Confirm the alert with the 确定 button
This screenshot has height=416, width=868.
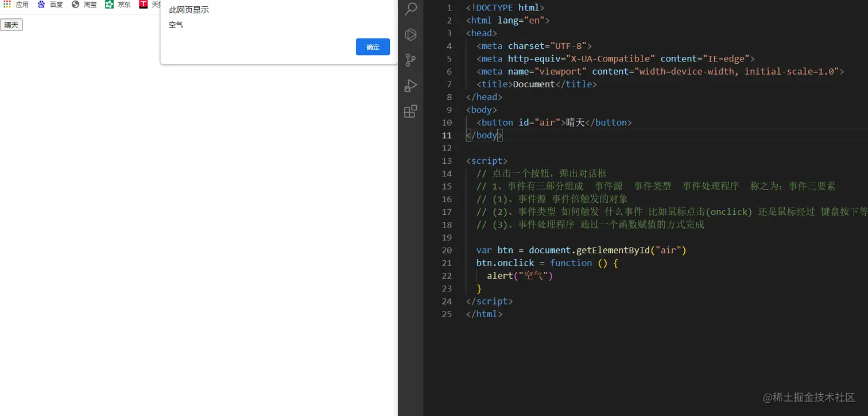click(373, 47)
